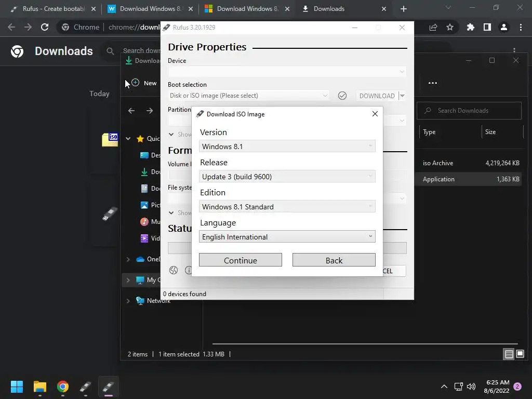Click the globe language icon in Rufus
The width and height of the screenshot is (532, 399).
coord(174,270)
